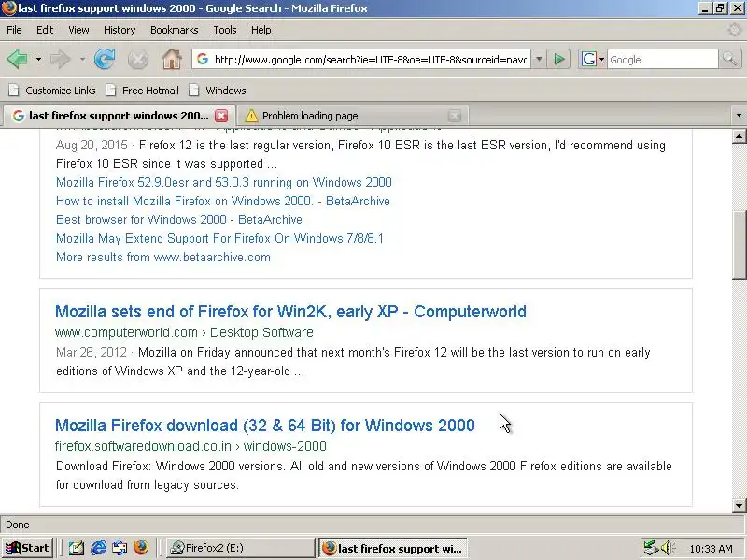The height and width of the screenshot is (560, 747).
Task: Click the Firefox search taskbar button
Action: click(x=393, y=548)
